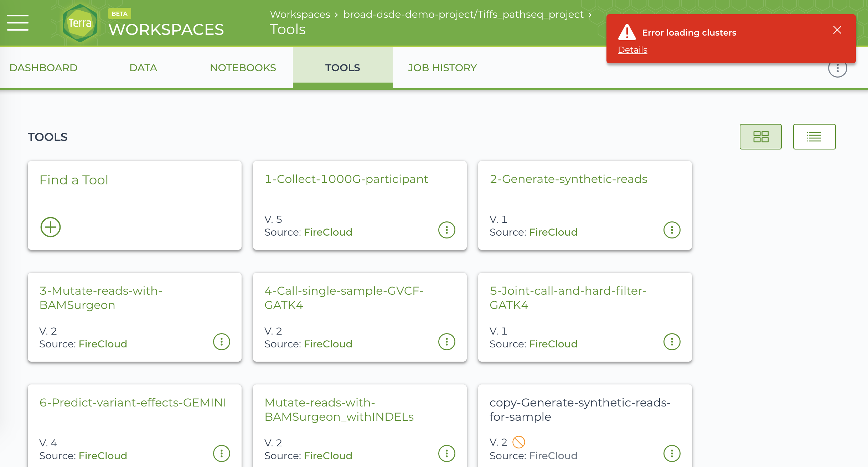This screenshot has width=868, height=467.
Task: Open Details link in error banner
Action: pos(632,50)
